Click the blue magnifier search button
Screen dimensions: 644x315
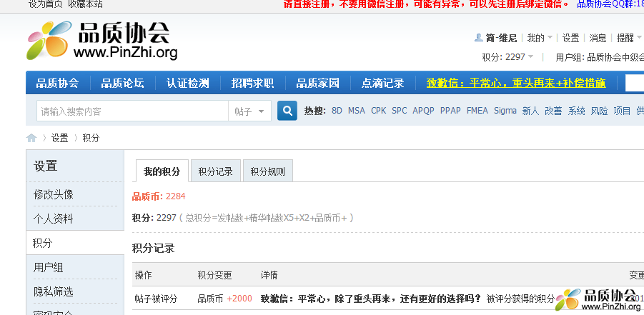click(287, 111)
